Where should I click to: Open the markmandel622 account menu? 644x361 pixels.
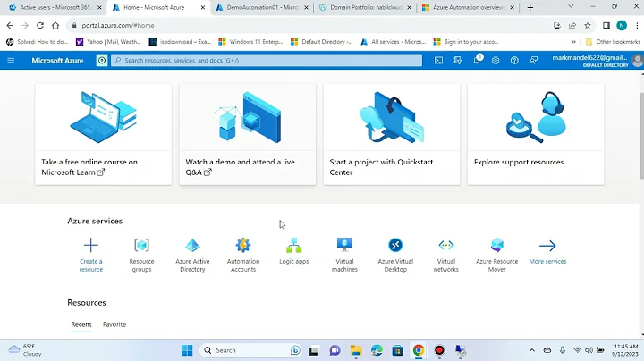(596, 60)
